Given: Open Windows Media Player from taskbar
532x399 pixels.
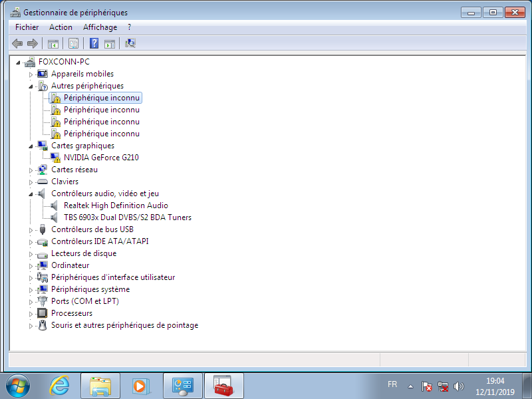Looking at the screenshot, I should click(141, 385).
